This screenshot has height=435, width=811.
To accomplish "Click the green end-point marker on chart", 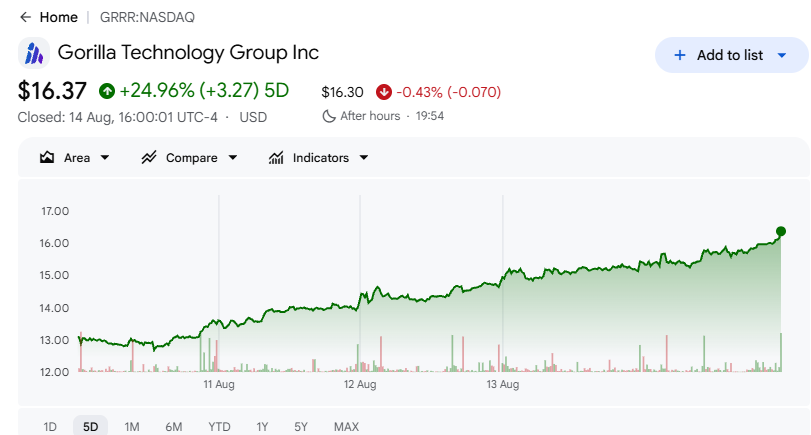I will click(781, 231).
